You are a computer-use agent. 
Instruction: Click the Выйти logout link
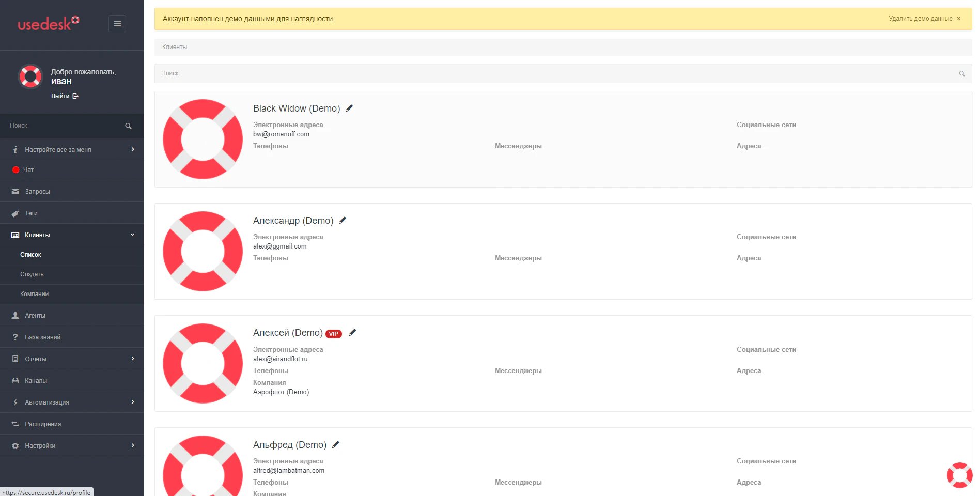(65, 96)
